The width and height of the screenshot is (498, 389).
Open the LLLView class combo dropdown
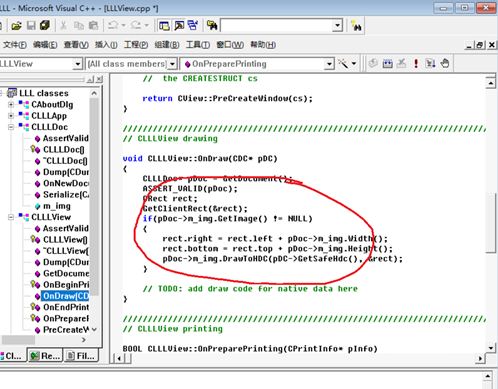(77, 64)
